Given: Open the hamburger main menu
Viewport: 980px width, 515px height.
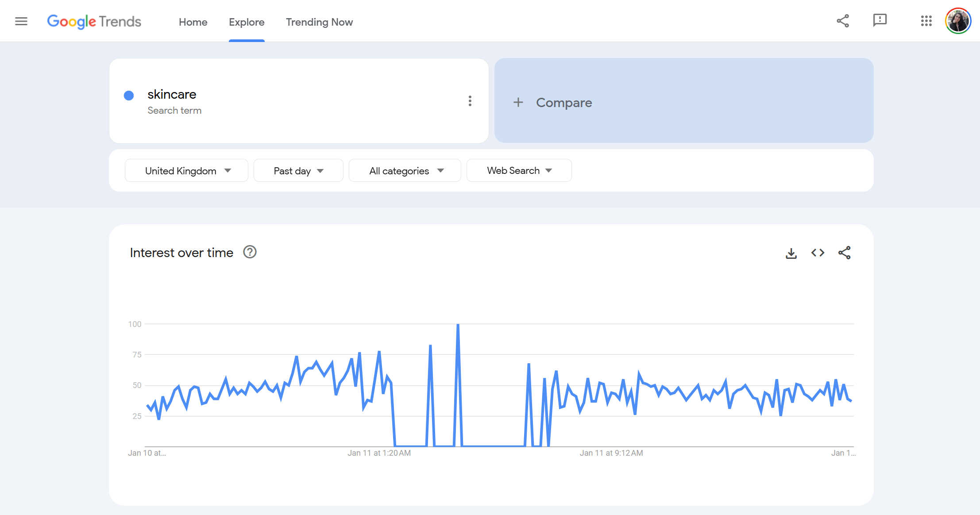Looking at the screenshot, I should 21,21.
